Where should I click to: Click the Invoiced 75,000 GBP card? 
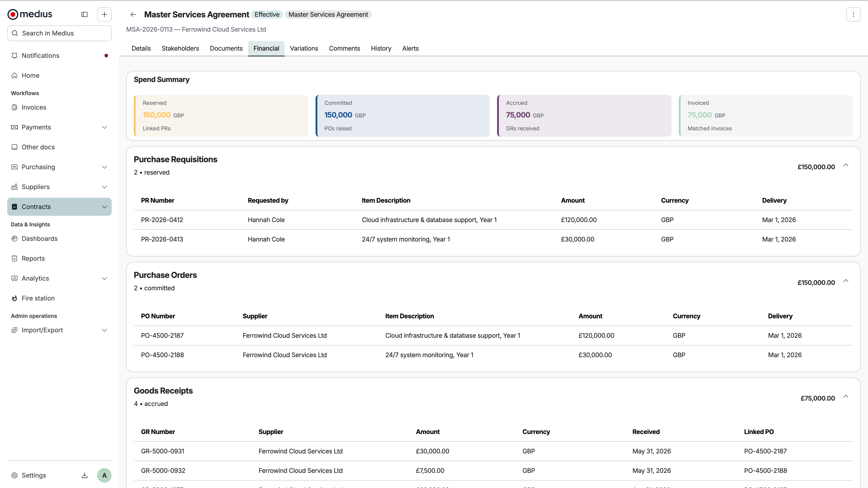click(766, 115)
